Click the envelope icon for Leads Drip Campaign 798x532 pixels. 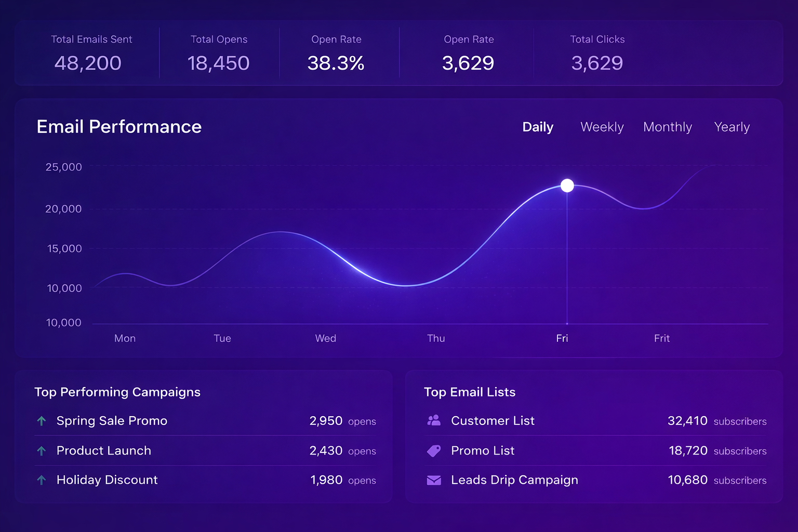434,480
